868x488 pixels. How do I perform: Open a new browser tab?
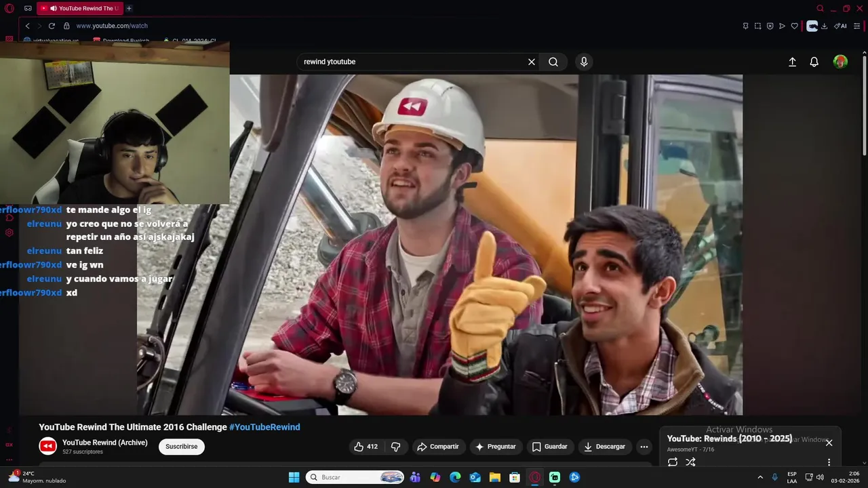coord(129,8)
